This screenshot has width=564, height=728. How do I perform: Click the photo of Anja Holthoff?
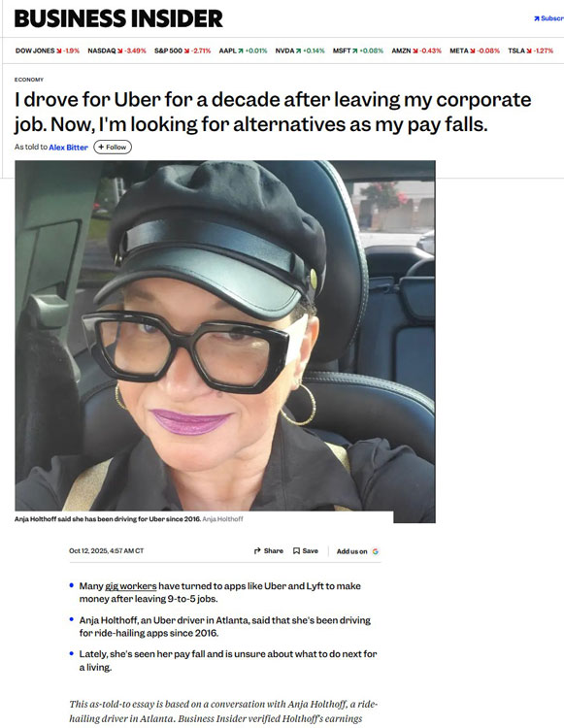(x=225, y=336)
